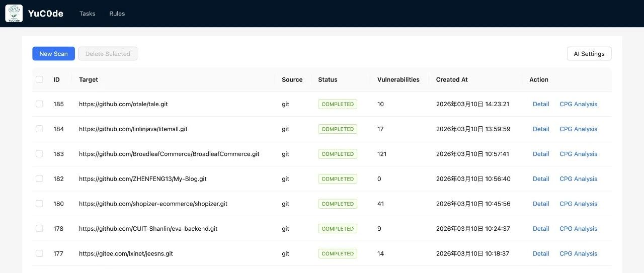This screenshot has width=644, height=273.
Task: Check the box for task 182
Action: pyautogui.click(x=39, y=178)
